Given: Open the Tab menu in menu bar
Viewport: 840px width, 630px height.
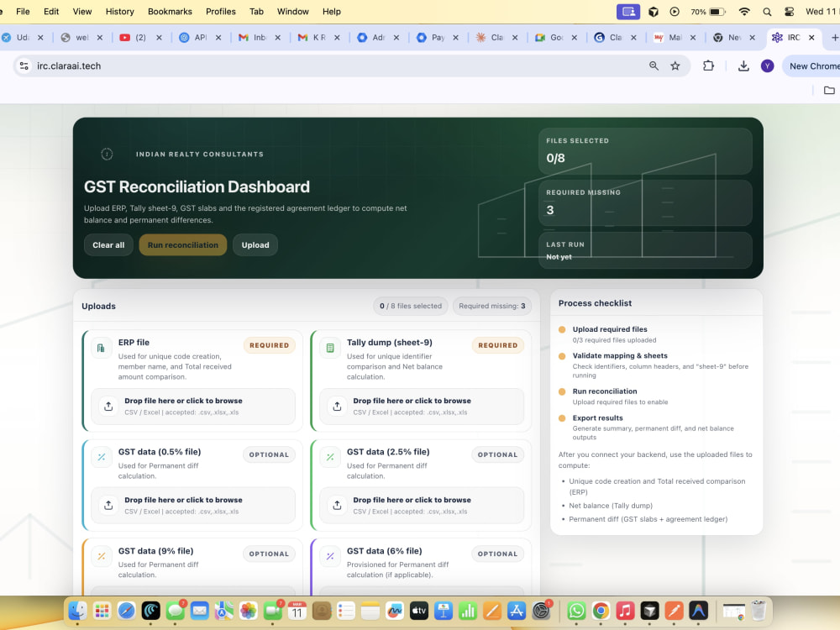Looking at the screenshot, I should 256,11.
